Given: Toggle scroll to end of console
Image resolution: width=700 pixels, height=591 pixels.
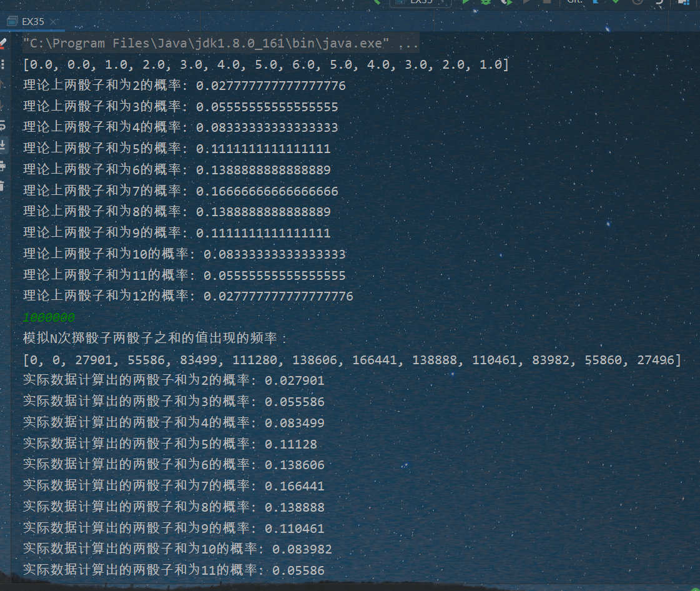Looking at the screenshot, I should coord(2,145).
